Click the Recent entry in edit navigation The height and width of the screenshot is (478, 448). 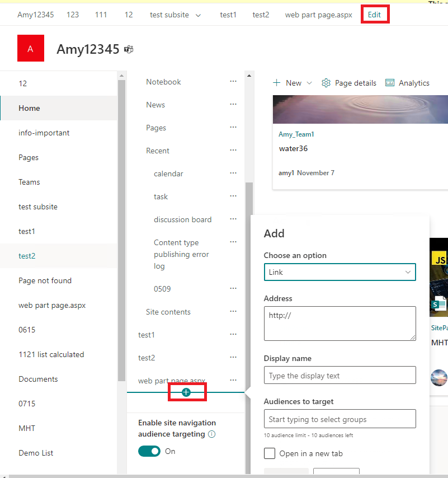pyautogui.click(x=158, y=151)
